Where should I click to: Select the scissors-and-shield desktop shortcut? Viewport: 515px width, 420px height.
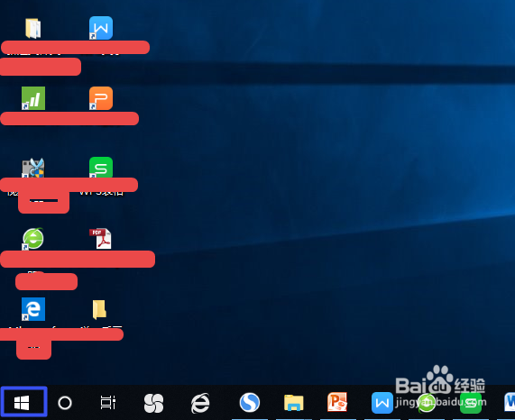33,168
